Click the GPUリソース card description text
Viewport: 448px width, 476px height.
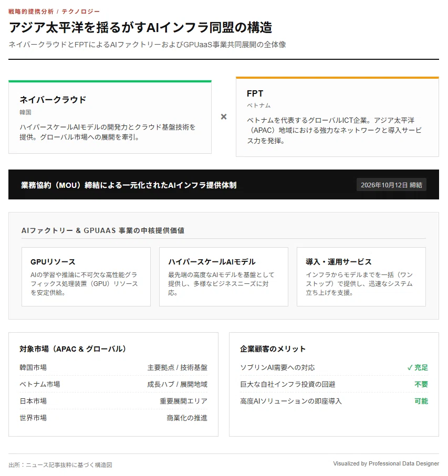(84, 283)
